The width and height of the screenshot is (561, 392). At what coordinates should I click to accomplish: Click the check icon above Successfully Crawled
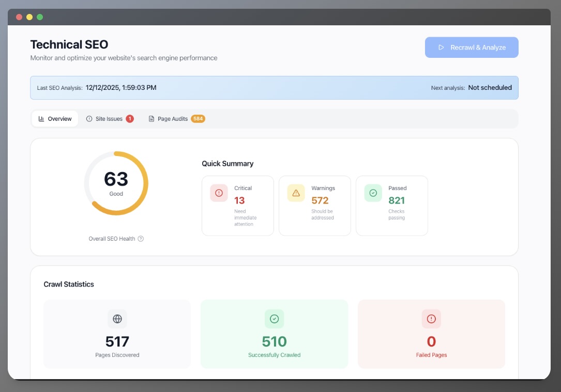[274, 319]
